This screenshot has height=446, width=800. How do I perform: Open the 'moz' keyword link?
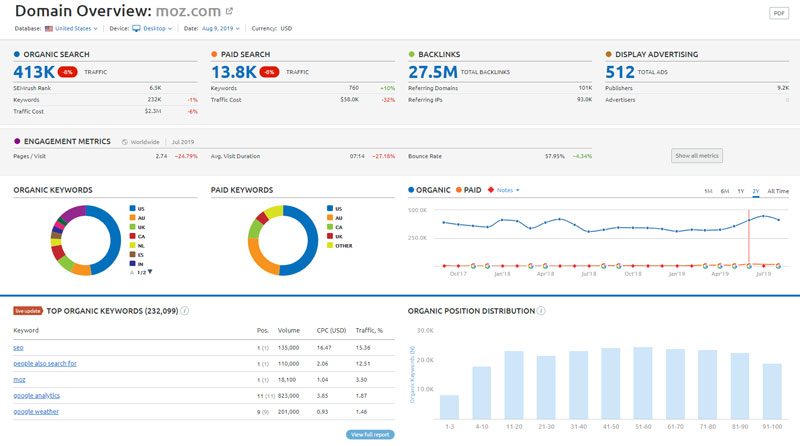coord(19,380)
